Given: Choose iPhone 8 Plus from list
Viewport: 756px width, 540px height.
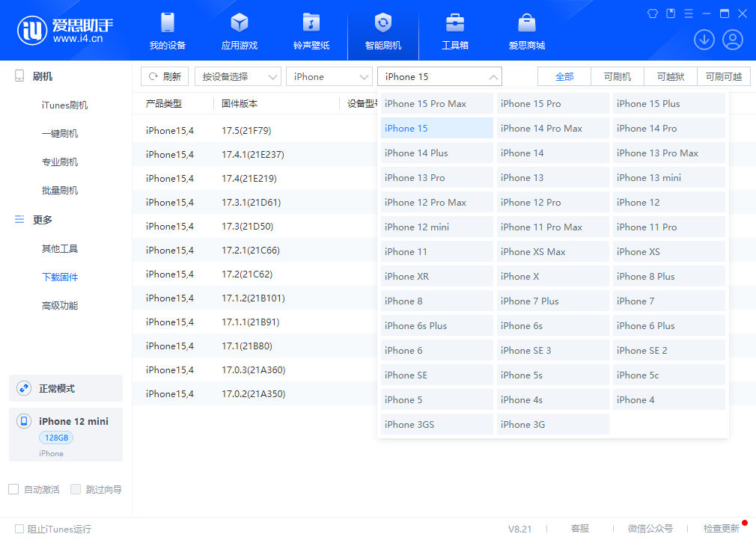Looking at the screenshot, I should 668,277.
